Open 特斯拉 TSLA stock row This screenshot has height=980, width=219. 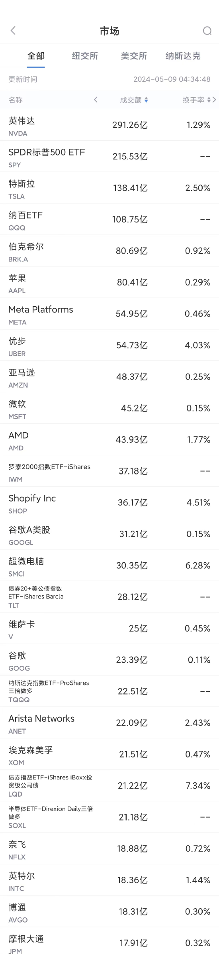109,188
